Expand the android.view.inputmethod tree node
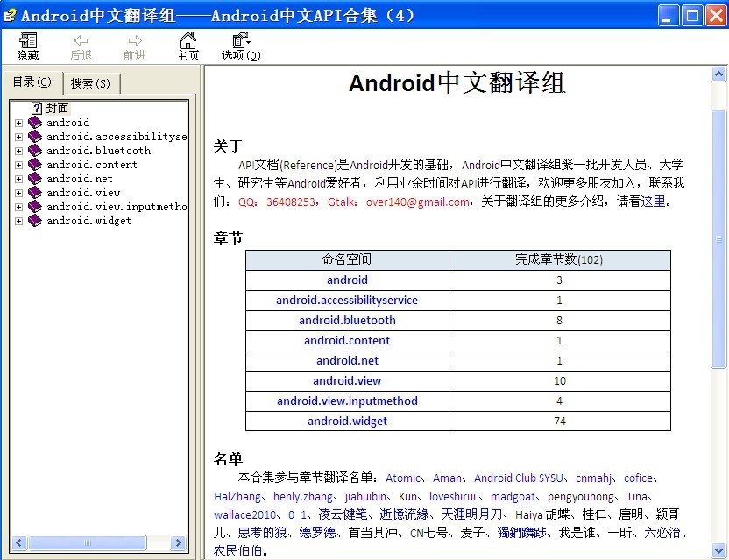Image resolution: width=729 pixels, height=560 pixels. [18, 206]
